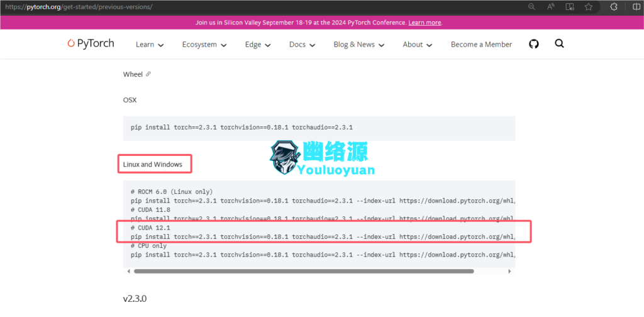Expand the Edge menu
Image resolution: width=644 pixels, height=317 pixels.
[x=258, y=45]
